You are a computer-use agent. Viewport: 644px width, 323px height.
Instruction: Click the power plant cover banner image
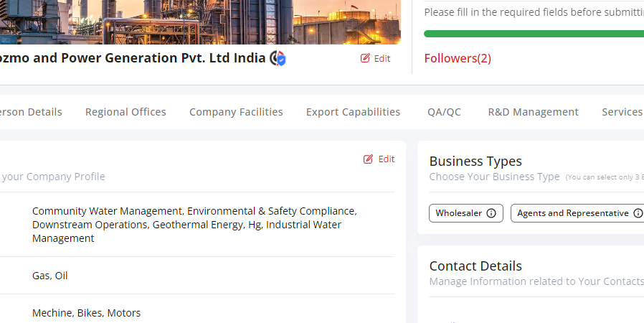[201, 22]
